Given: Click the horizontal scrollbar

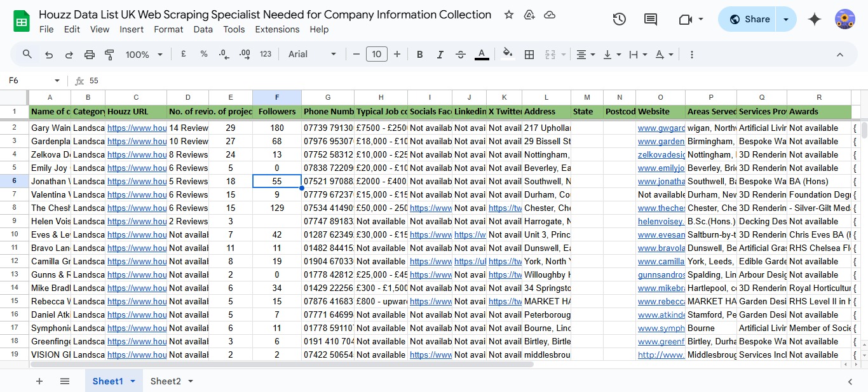Looking at the screenshot, I should pyautogui.click(x=282, y=365).
